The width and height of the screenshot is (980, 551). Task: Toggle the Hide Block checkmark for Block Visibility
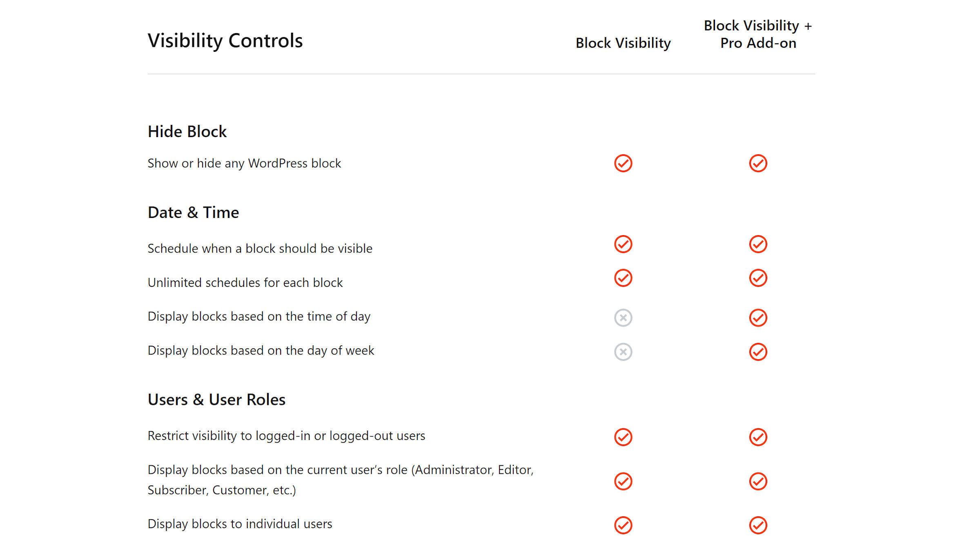[622, 163]
